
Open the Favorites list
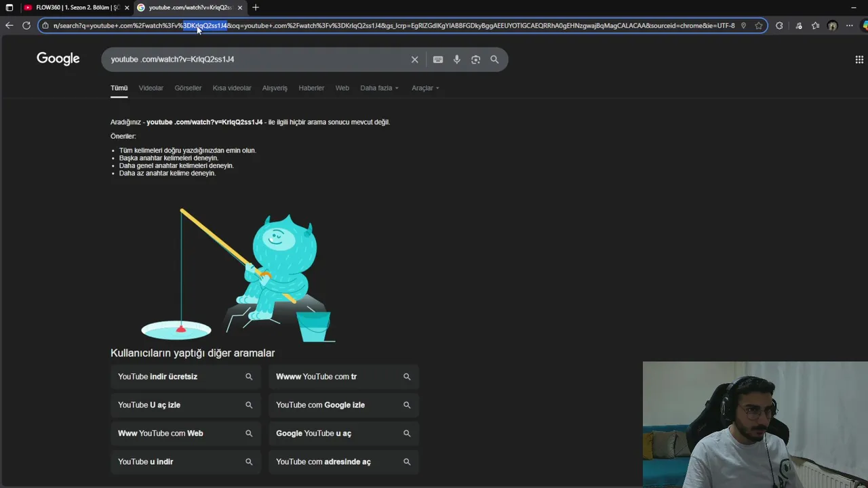tap(816, 26)
